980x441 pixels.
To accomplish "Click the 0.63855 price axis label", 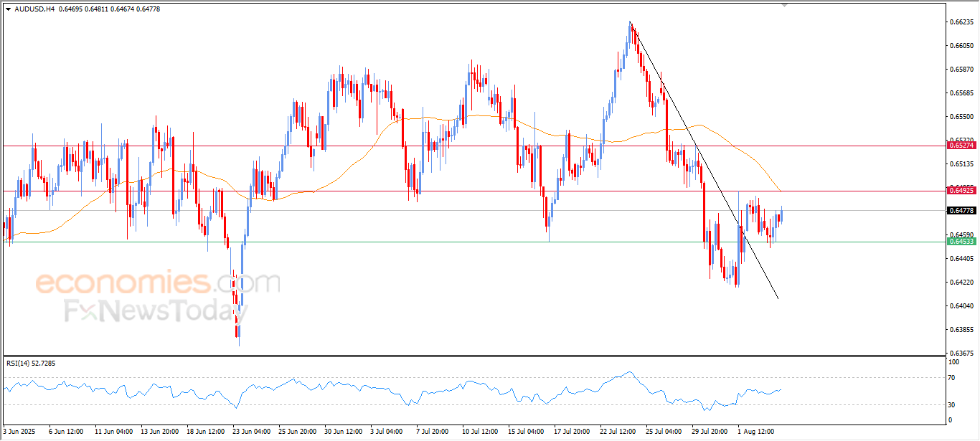I will (961, 330).
